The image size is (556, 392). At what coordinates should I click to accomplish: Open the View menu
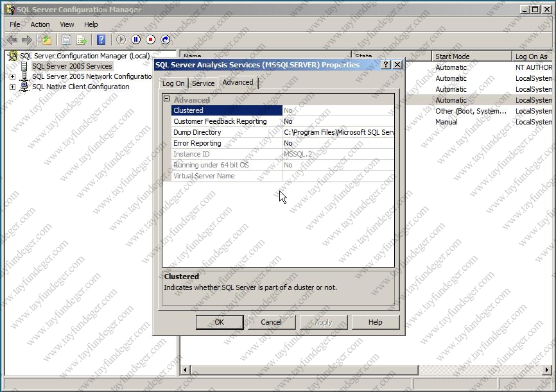tap(67, 24)
